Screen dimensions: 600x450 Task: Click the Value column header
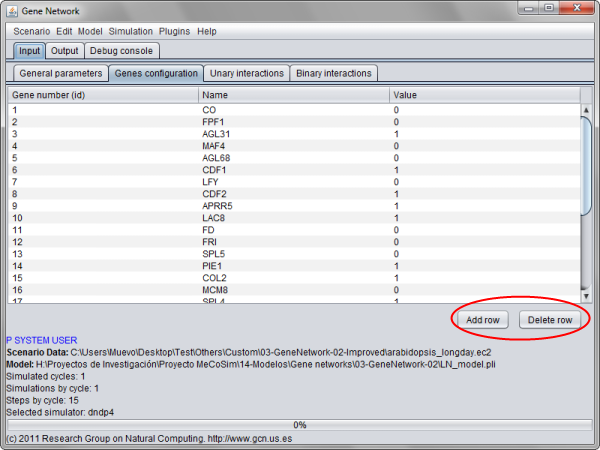(484, 94)
